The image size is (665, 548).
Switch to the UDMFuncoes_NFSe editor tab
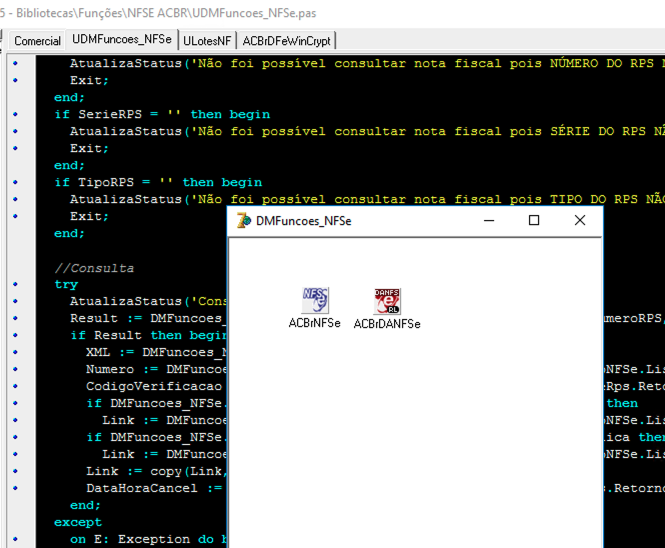(122, 39)
